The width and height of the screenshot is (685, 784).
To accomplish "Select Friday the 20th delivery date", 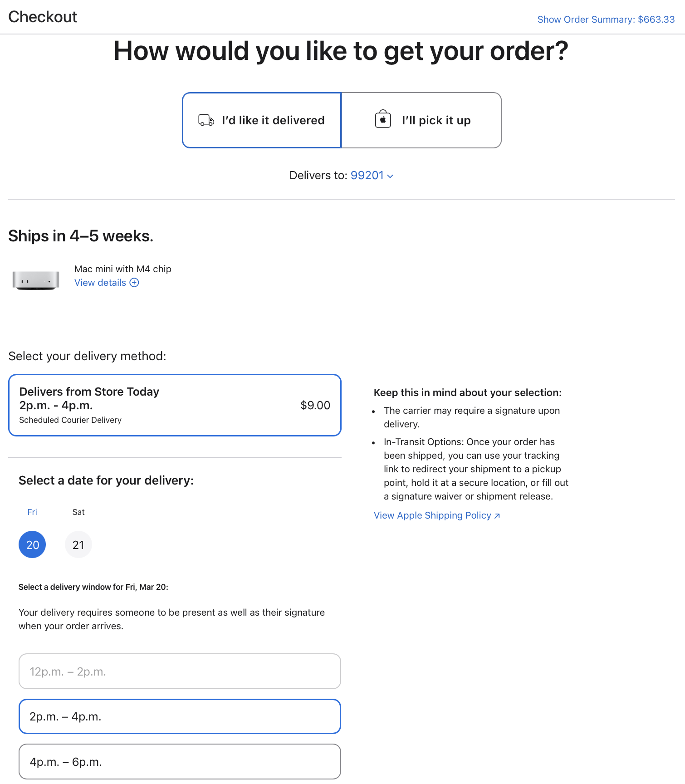I will coord(32,544).
